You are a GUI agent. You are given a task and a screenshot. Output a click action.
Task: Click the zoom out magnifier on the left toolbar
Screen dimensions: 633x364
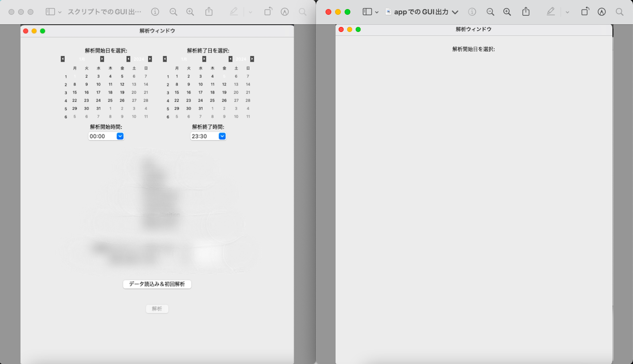(x=173, y=11)
